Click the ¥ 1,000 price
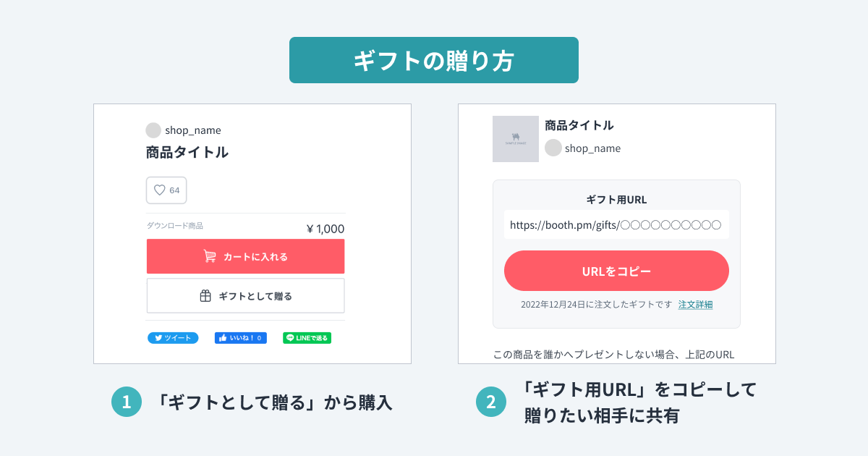 325,229
